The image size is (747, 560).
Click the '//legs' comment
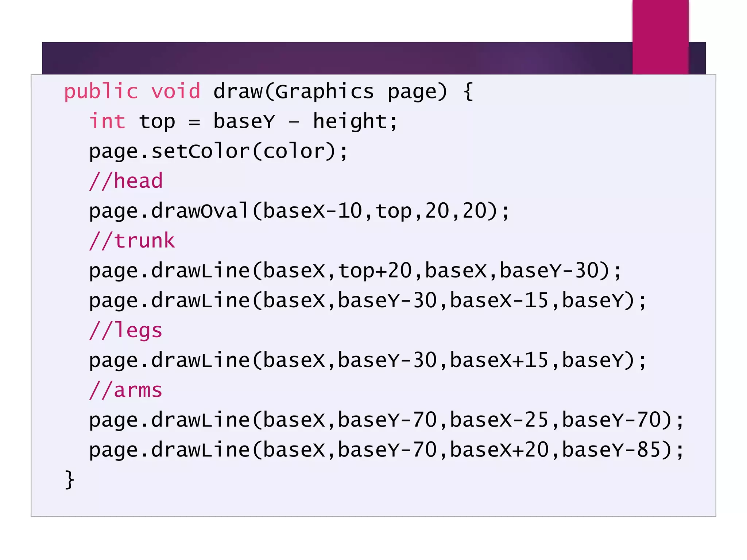(x=126, y=330)
